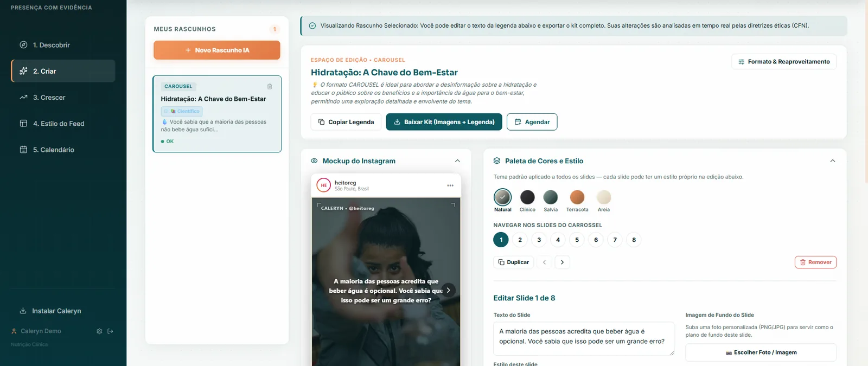Select the Hidratação carousel draft card

coord(217,114)
